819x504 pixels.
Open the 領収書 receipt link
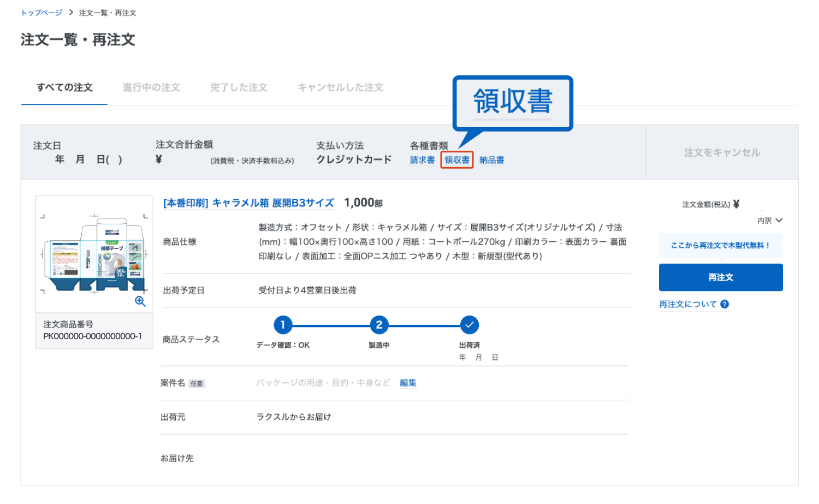457,160
